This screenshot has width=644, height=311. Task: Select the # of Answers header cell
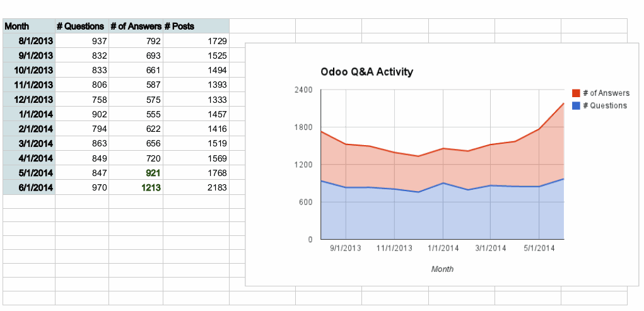point(136,26)
